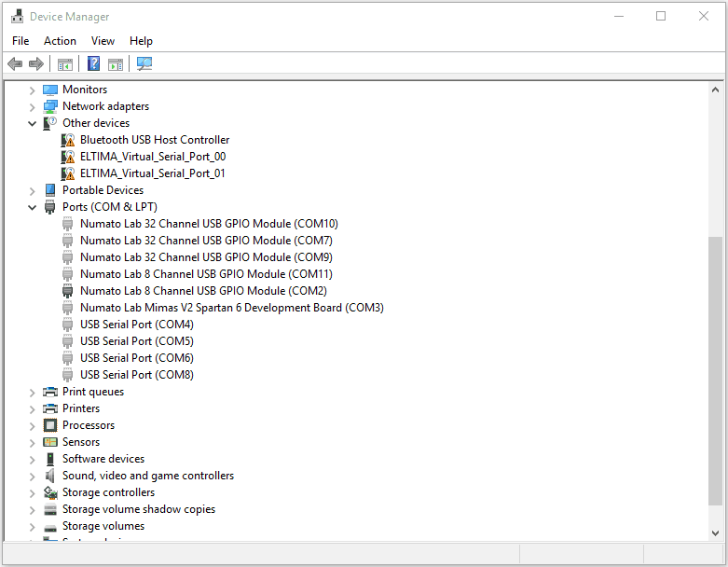Open the View menu
Image resolution: width=728 pixels, height=567 pixels.
[103, 41]
